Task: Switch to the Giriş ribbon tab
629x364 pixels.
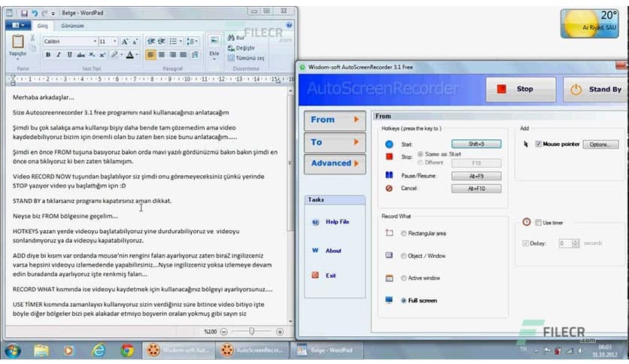Action: [43, 26]
